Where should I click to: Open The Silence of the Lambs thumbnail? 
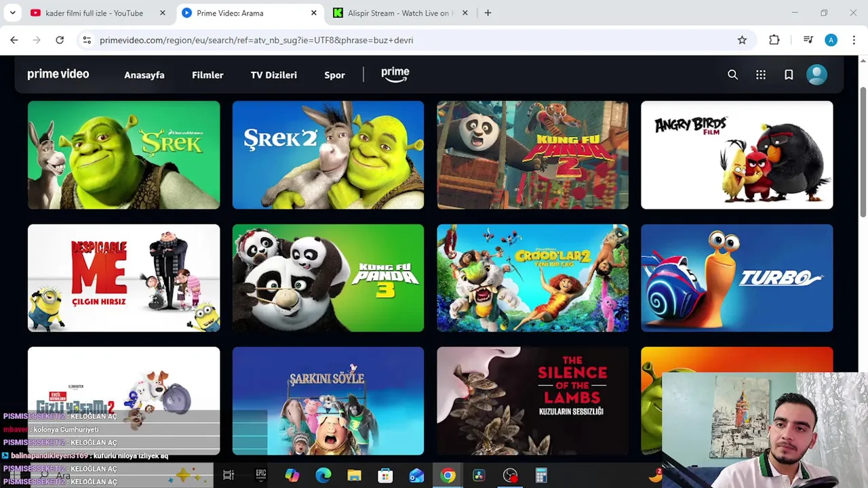pyautogui.click(x=532, y=401)
